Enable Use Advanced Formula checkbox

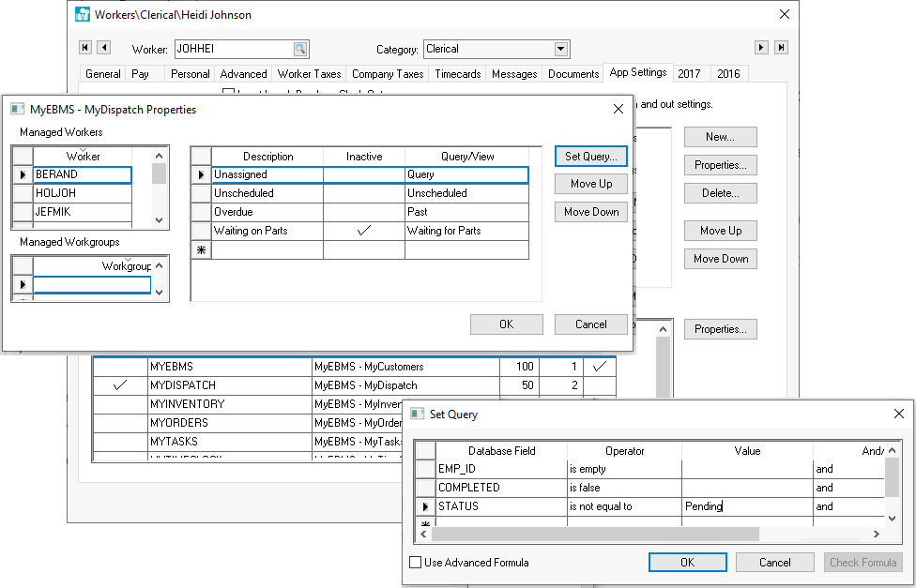click(416, 563)
